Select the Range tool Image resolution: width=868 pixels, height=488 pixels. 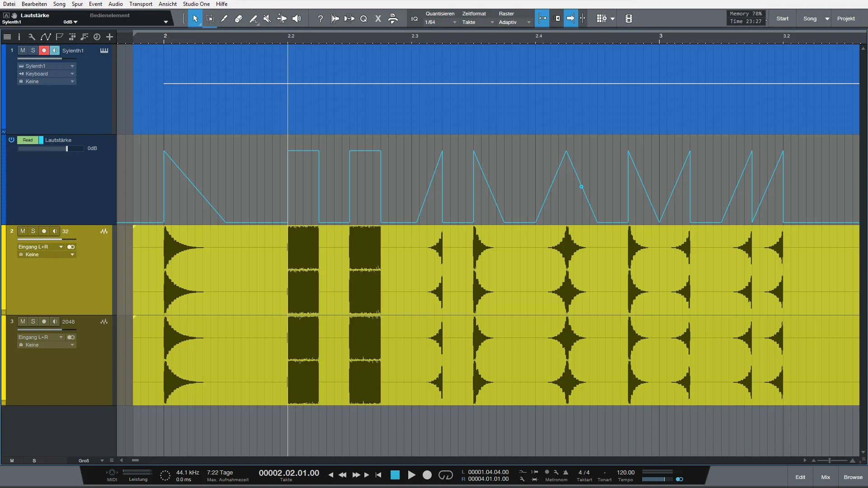[x=210, y=19]
